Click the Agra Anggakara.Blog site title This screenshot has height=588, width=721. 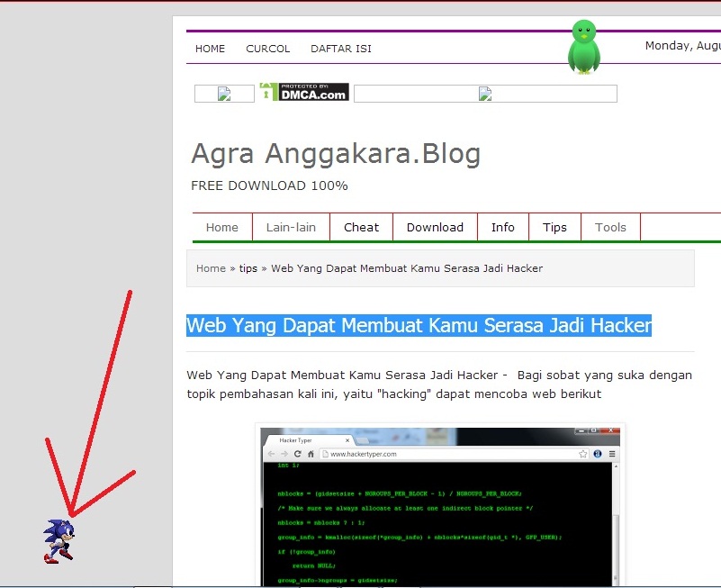click(x=336, y=154)
